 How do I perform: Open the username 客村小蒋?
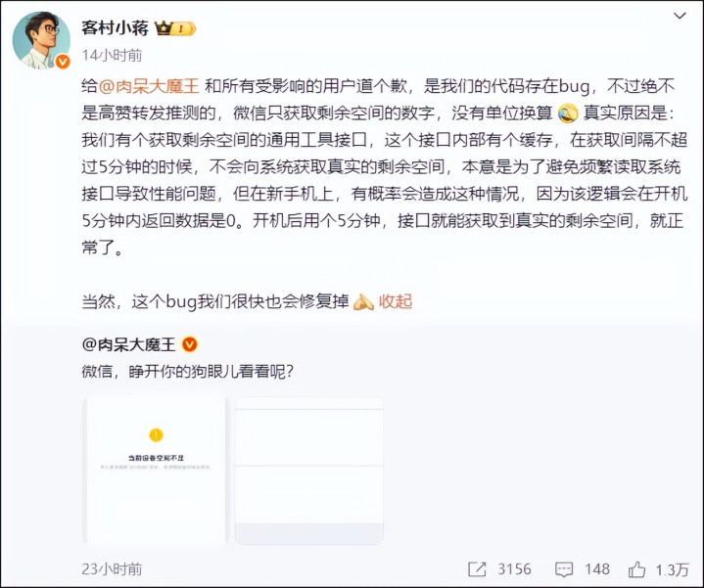point(115,27)
